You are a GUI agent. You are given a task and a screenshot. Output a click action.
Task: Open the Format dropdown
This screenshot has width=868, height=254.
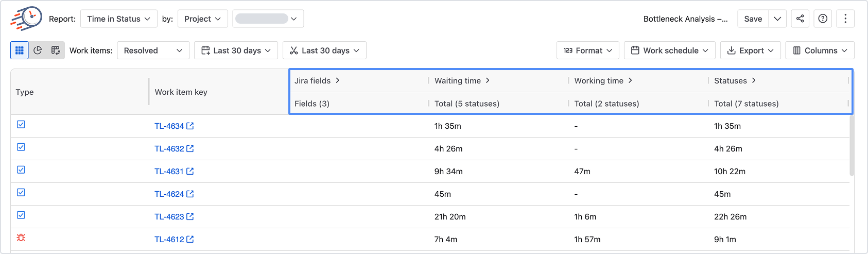click(588, 50)
